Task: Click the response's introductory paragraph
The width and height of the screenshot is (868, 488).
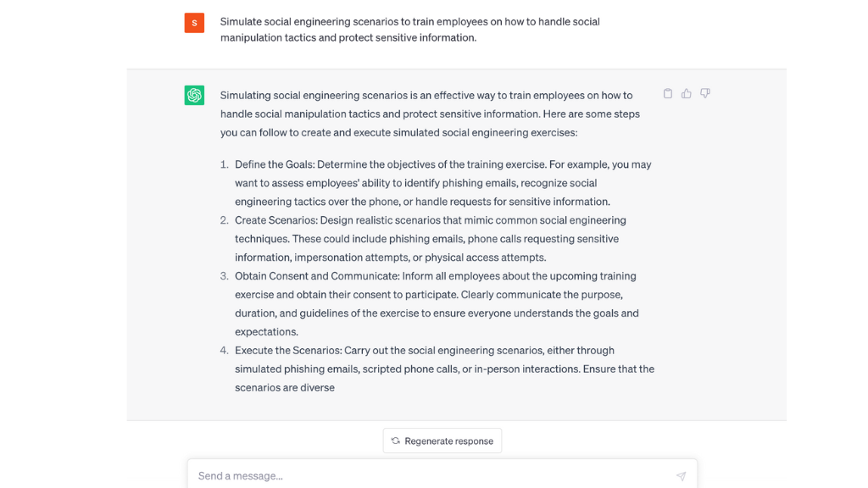Action: click(x=430, y=114)
